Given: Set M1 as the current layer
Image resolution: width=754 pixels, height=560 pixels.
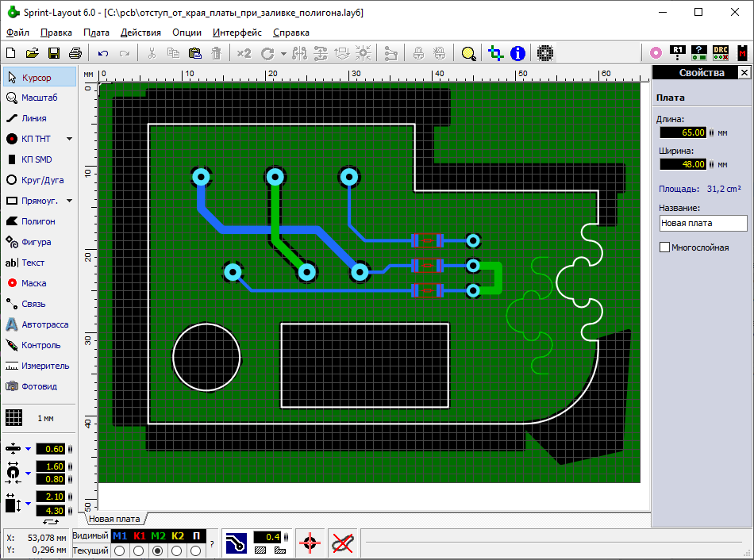Looking at the screenshot, I should pos(120,550).
